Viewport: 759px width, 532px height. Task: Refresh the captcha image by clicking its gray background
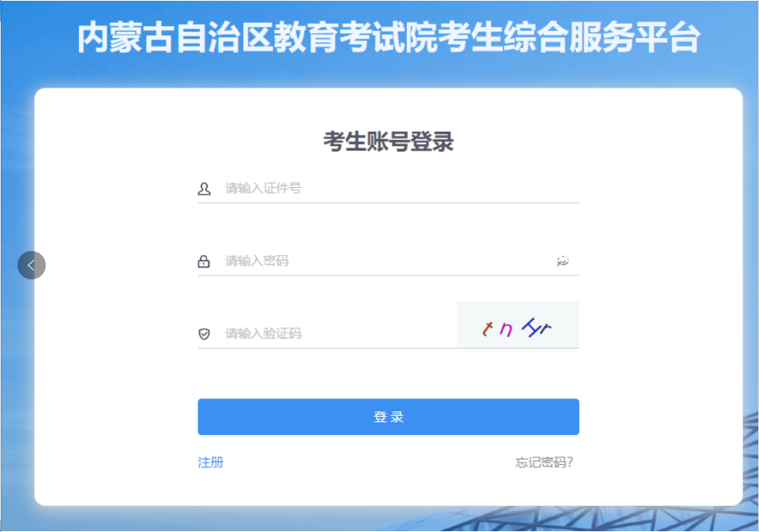517,324
